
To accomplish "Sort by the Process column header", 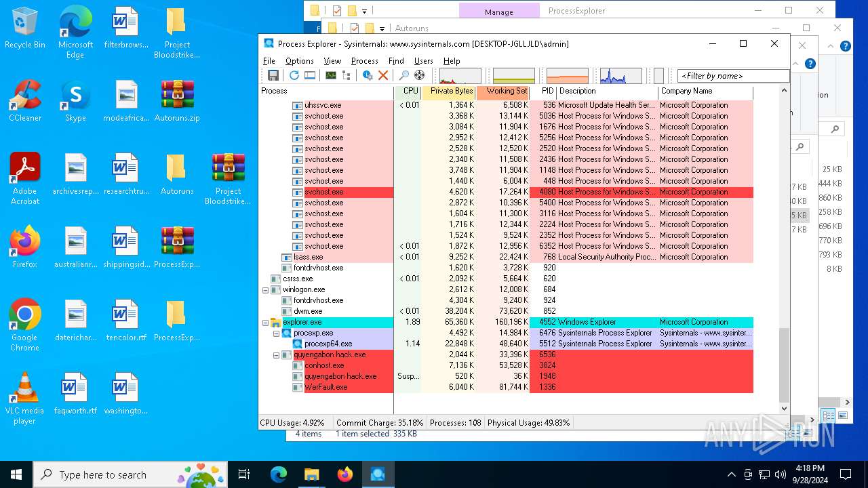I will (x=326, y=91).
